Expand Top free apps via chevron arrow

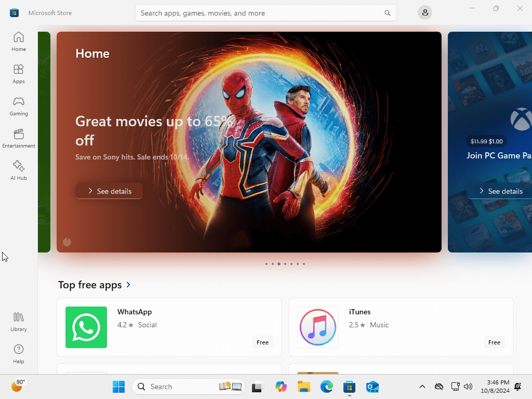128,285
